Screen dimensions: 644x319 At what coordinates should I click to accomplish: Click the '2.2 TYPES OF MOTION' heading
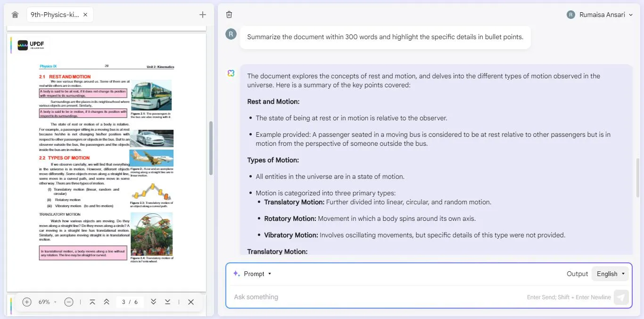[64, 158]
